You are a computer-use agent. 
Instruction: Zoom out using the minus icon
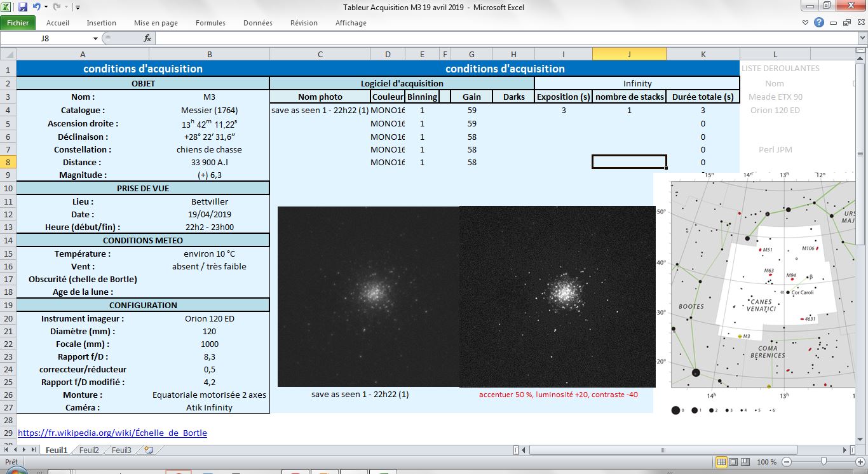point(787,462)
